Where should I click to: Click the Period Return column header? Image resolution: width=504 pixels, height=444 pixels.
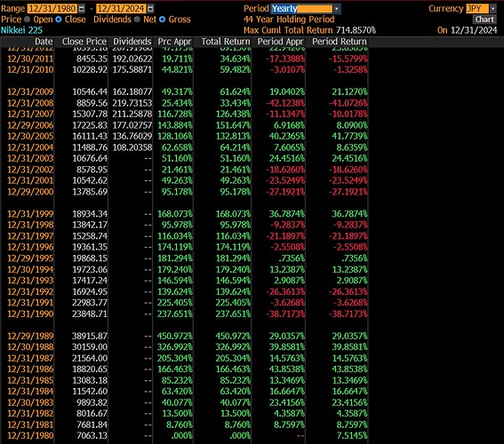(340, 42)
